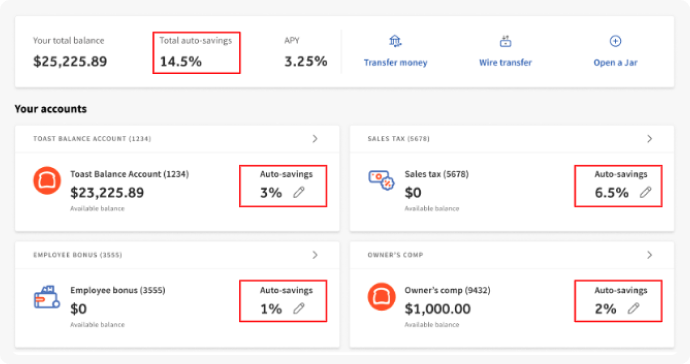This screenshot has height=364, width=690.
Task: Click the Your accounts heading
Action: [51, 109]
